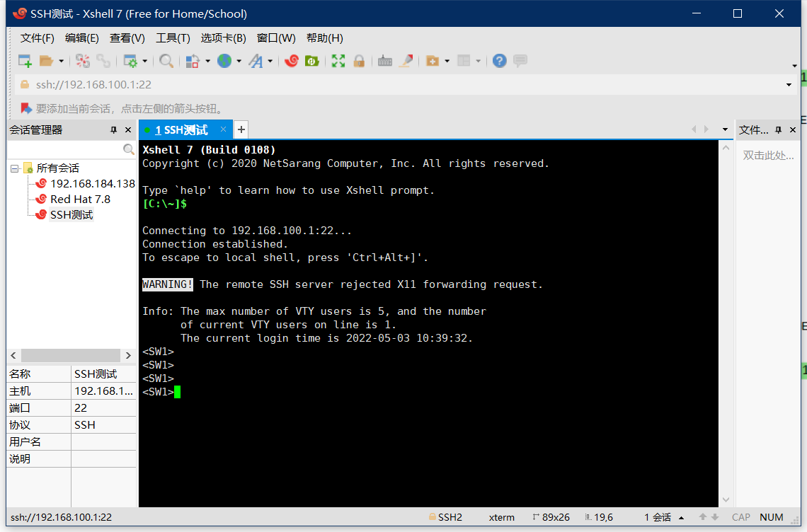
Task: Open the 查看(V) menu
Action: 127,38
